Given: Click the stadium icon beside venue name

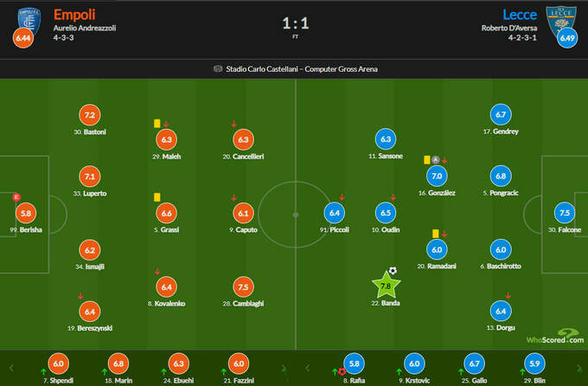Looking at the screenshot, I should pyautogui.click(x=217, y=69).
